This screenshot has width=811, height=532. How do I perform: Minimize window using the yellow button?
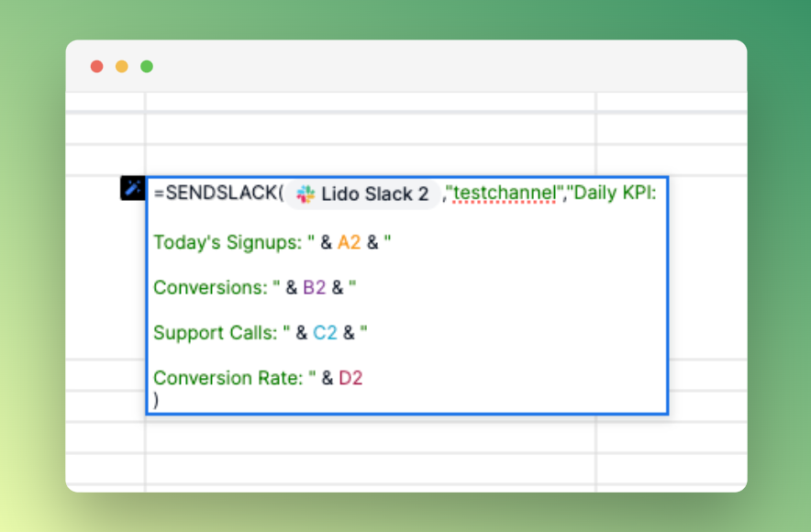click(x=122, y=66)
